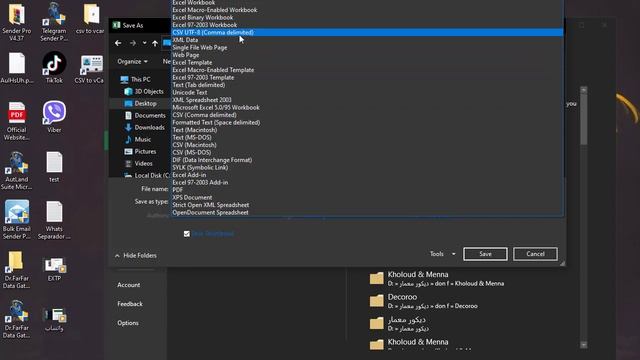Choose CSV (MS-DOS) file type
Screen dimensions: 640x360
191,152
